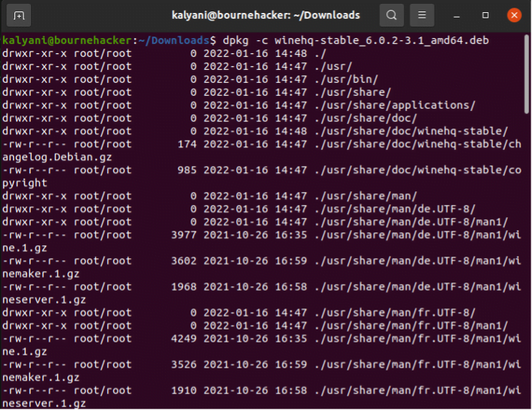Screen dimensions: 532x410
Task: Close the terminal window
Action: coord(514,15)
